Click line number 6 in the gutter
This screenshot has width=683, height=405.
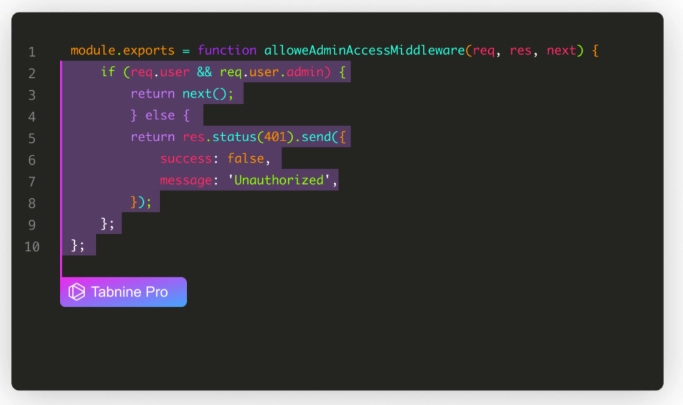pyautogui.click(x=32, y=160)
